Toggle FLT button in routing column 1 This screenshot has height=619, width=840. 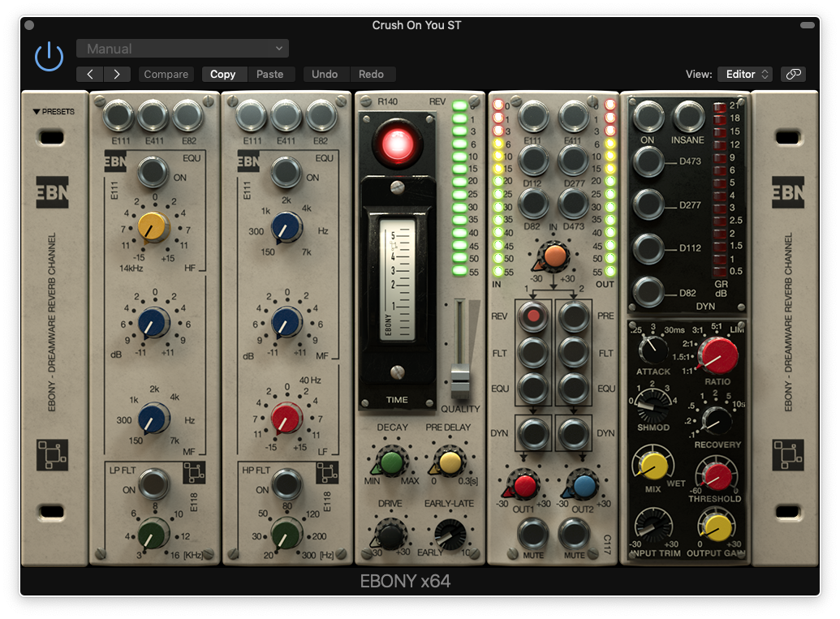click(533, 352)
